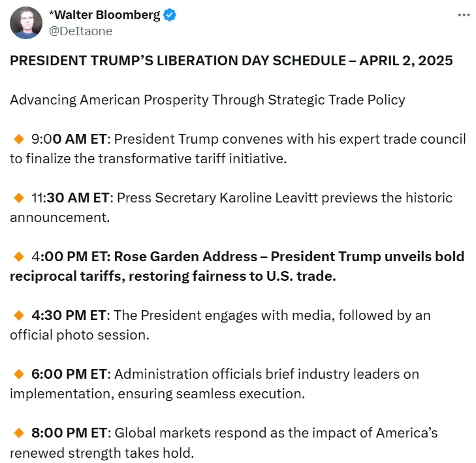Click the 'Advancing American Prosperity' subtitle line

pyautogui.click(x=208, y=100)
